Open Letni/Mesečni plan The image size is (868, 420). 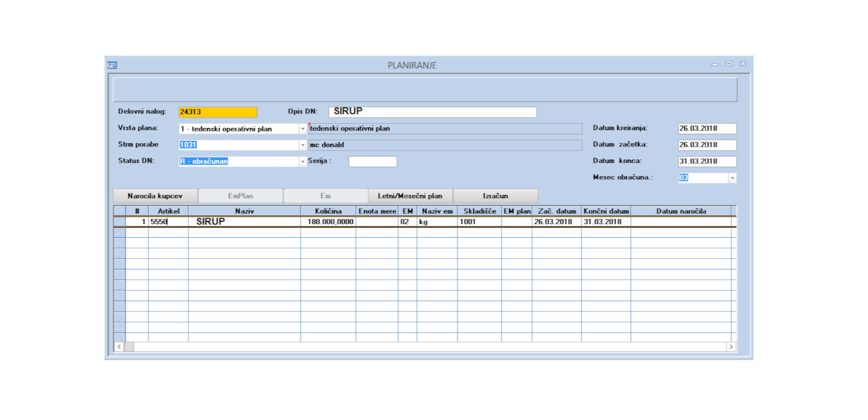410,196
